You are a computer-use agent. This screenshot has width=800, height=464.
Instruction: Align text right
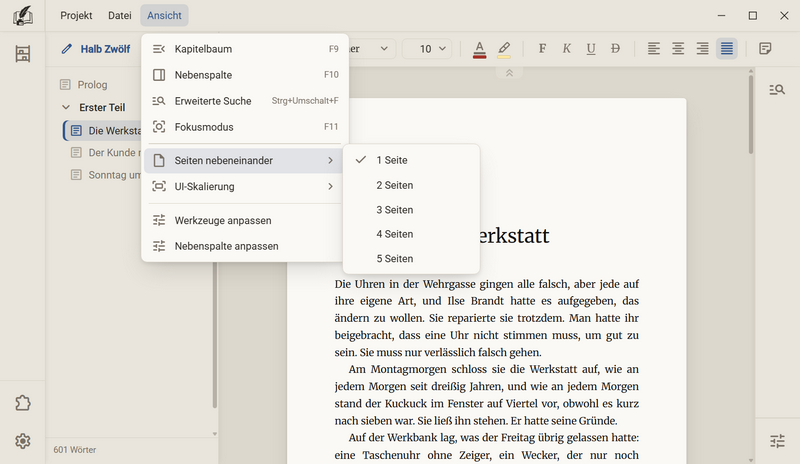pos(703,49)
